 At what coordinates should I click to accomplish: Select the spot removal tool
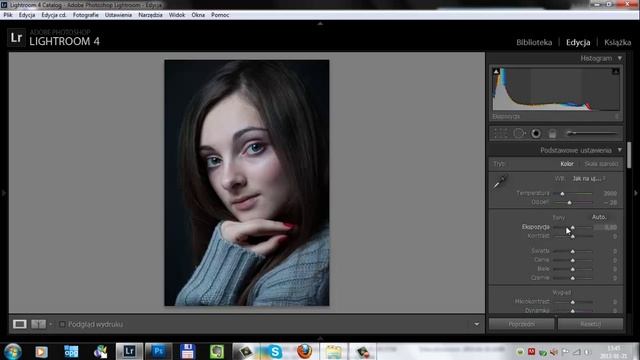519,133
